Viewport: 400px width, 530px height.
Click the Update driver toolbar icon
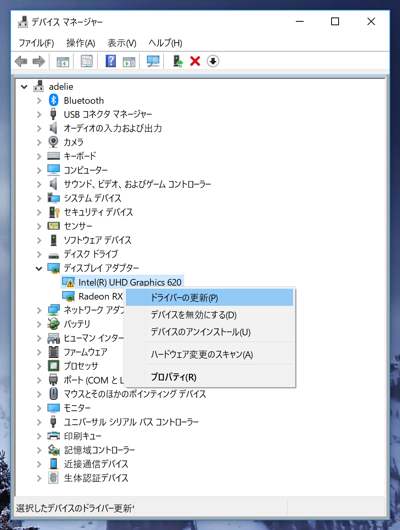tap(178, 61)
